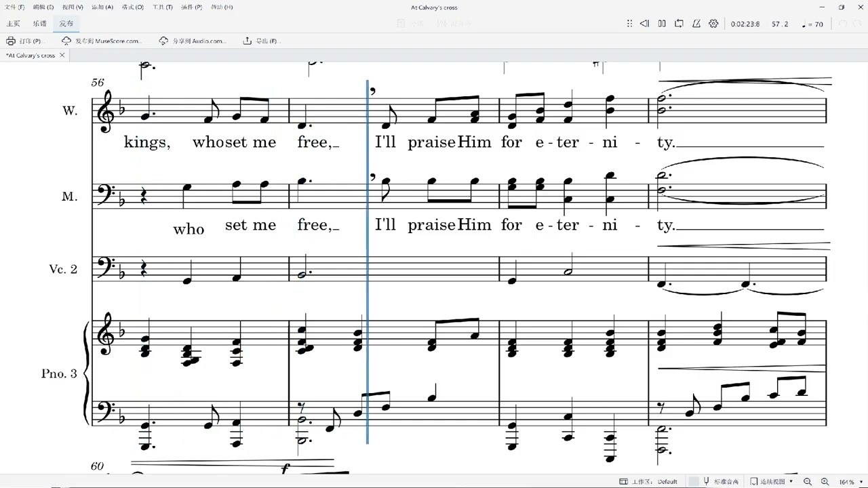Open the 帮助 (H) menu

pos(221,7)
